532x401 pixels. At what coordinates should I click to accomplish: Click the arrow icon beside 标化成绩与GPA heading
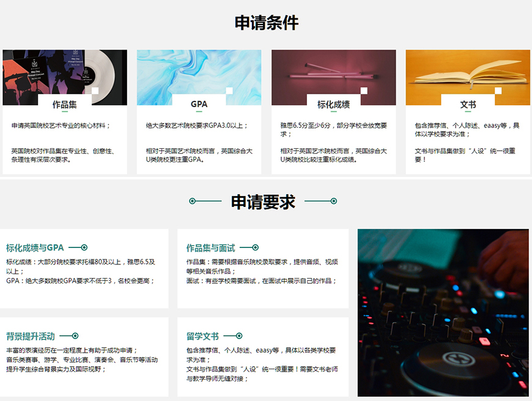tap(84, 246)
